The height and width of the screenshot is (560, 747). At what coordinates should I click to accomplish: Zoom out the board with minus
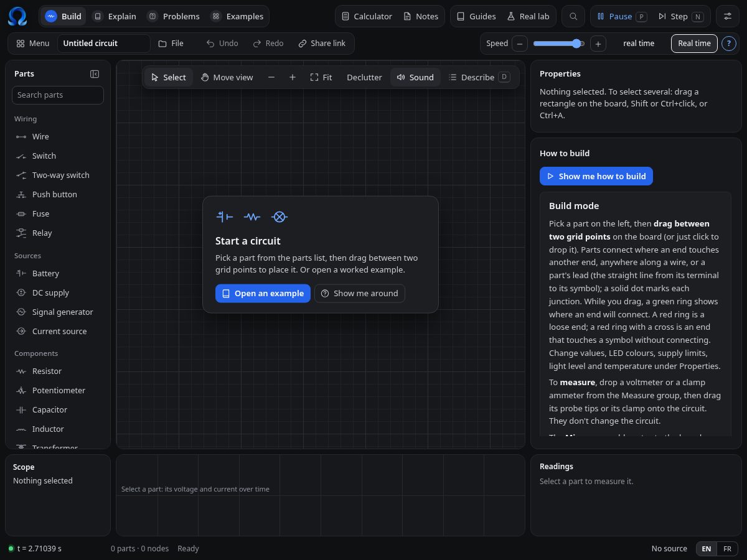pyautogui.click(x=271, y=77)
